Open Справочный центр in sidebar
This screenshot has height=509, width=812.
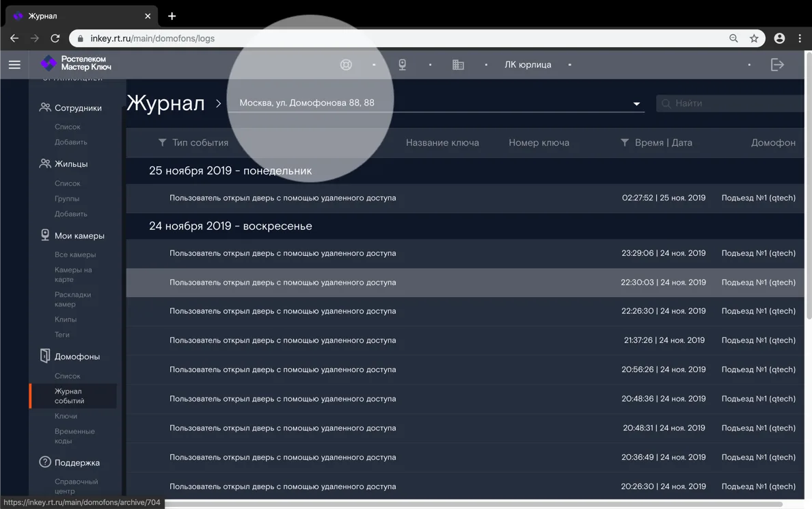point(76,486)
